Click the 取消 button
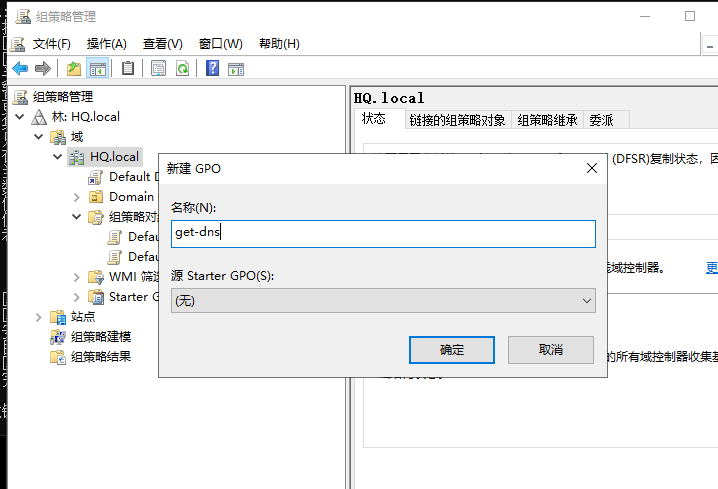The height and width of the screenshot is (489, 718). pyautogui.click(x=551, y=350)
